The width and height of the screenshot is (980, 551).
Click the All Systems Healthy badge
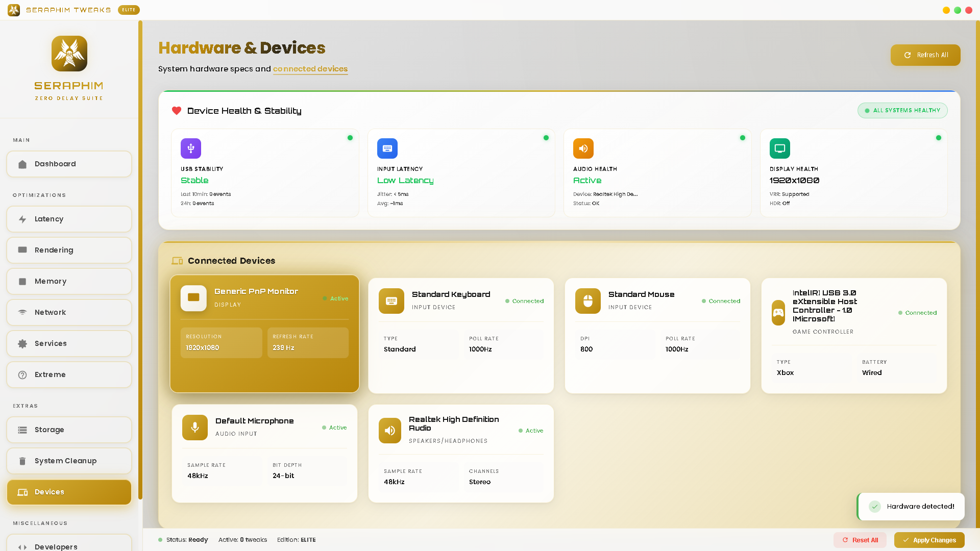(902, 111)
